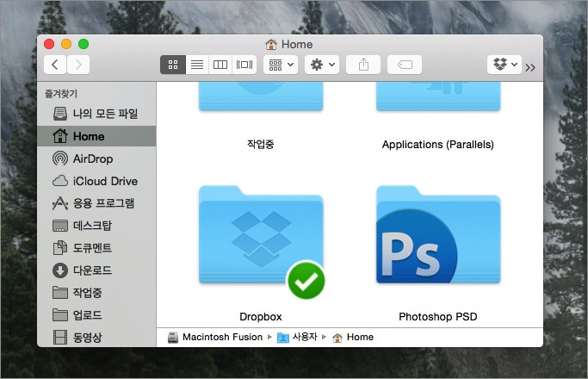The height and width of the screenshot is (379, 588).
Task: Go back with the left chevron button
Action: pos(55,65)
